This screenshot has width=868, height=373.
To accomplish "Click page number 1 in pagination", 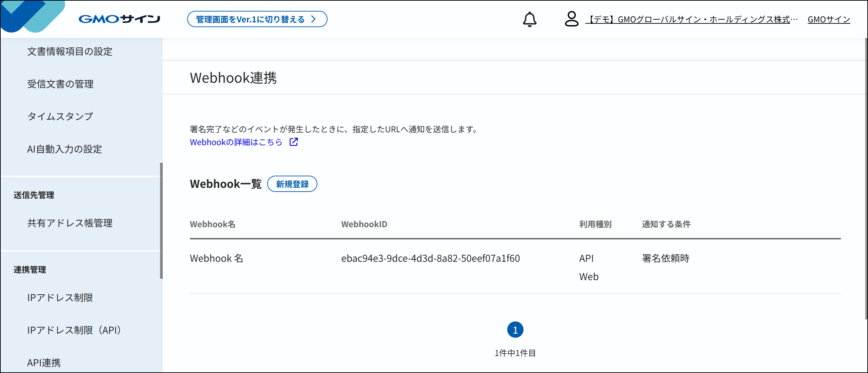I will [515, 330].
